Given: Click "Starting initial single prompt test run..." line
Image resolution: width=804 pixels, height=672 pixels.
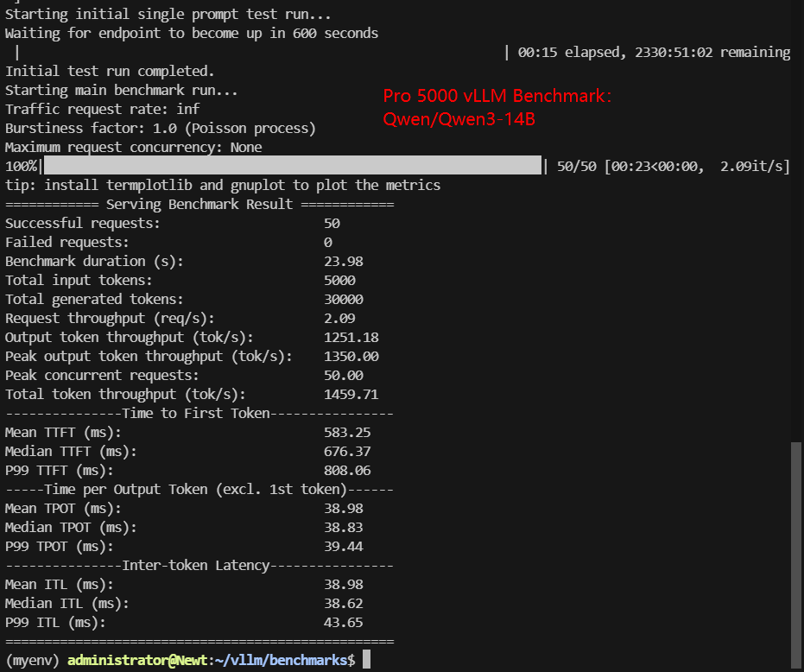Looking at the screenshot, I should [x=168, y=15].
